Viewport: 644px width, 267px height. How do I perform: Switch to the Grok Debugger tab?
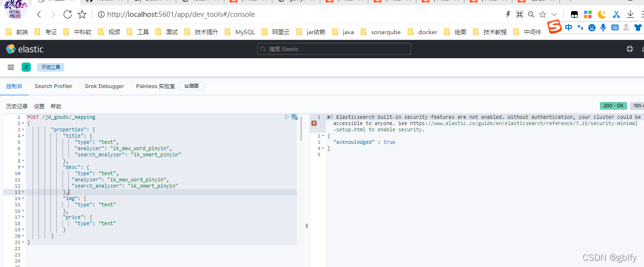pos(104,86)
